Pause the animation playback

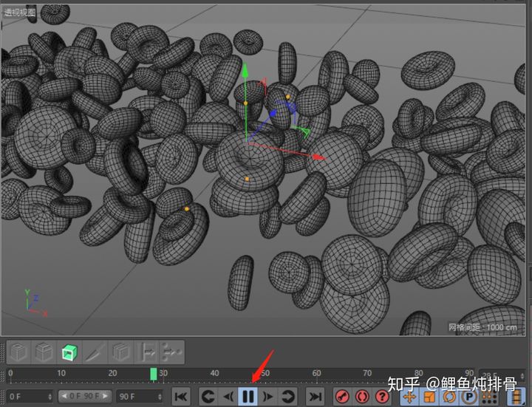point(248,397)
